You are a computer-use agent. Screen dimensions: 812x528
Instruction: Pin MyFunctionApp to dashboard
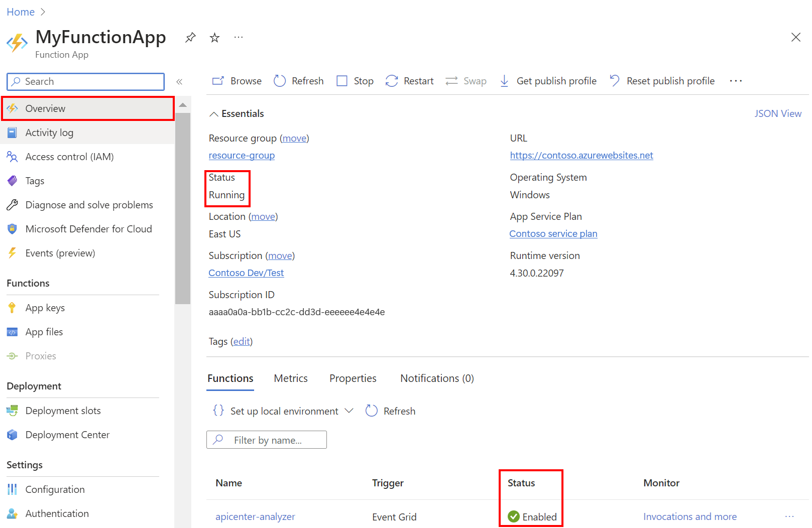point(190,37)
